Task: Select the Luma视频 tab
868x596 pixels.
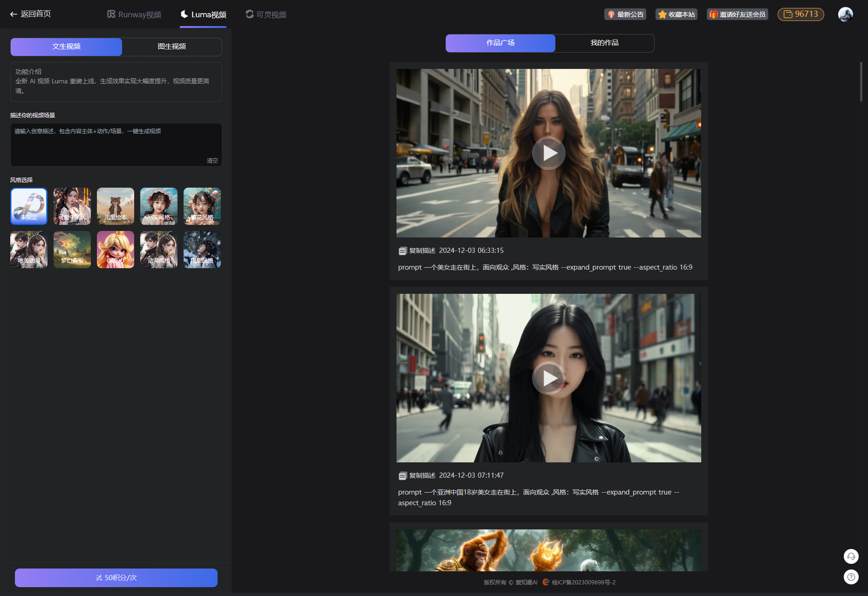Action: point(203,14)
